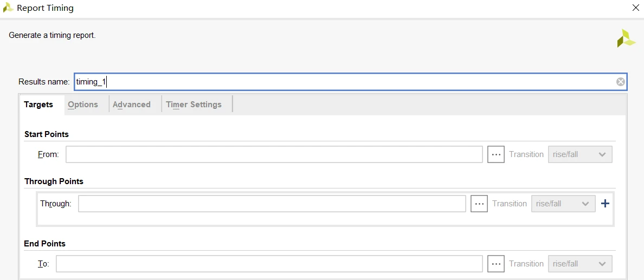
Task: Click into the Through points field
Action: click(x=272, y=204)
